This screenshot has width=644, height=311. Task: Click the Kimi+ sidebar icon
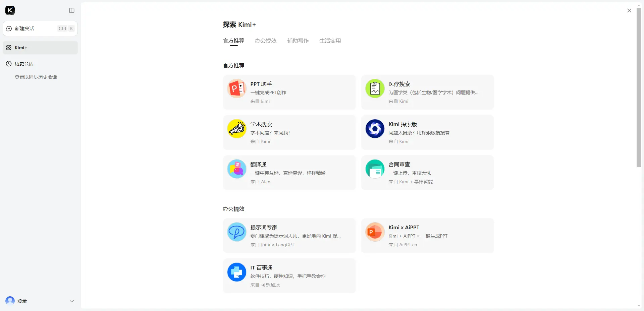(x=9, y=48)
